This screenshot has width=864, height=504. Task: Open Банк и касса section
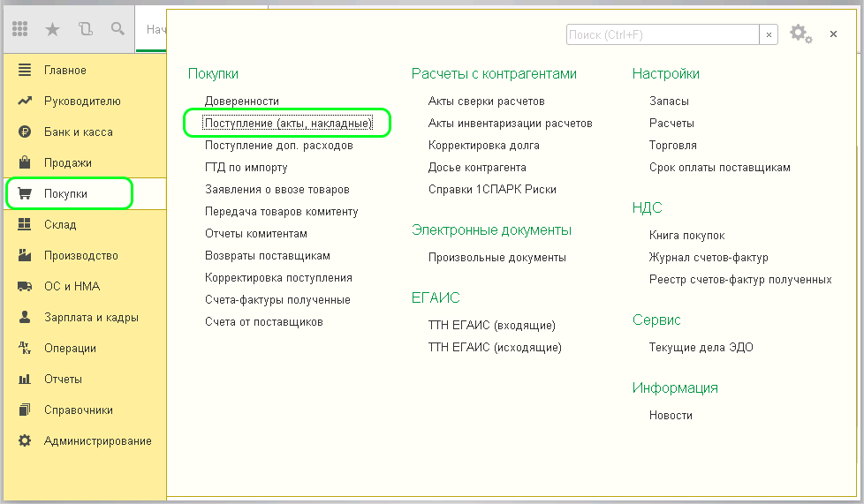(x=78, y=132)
